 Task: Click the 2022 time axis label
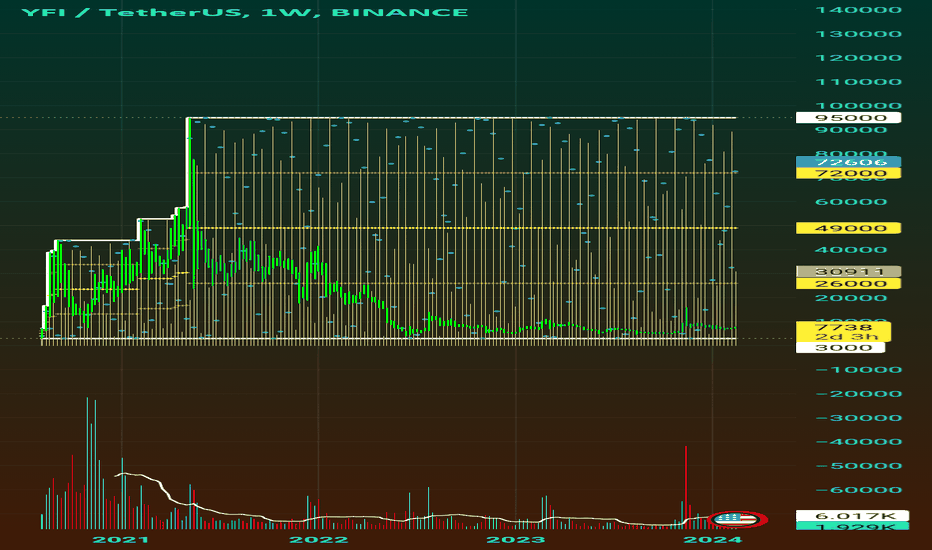point(319,540)
